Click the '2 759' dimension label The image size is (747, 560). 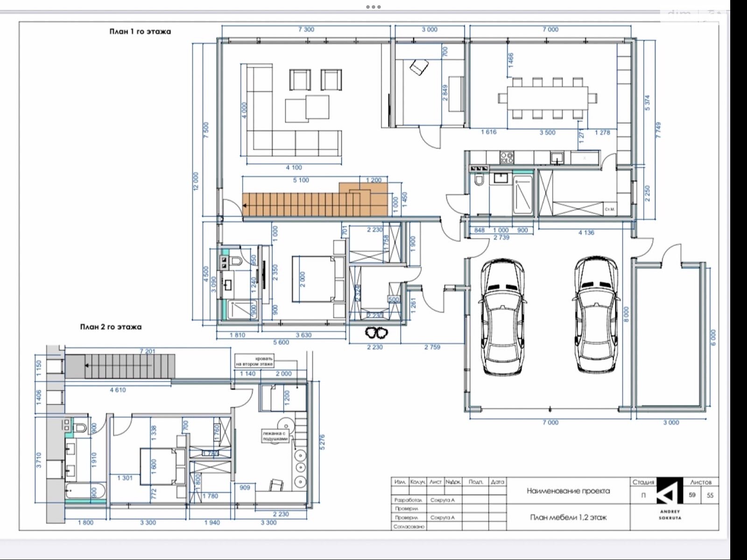tap(432, 347)
